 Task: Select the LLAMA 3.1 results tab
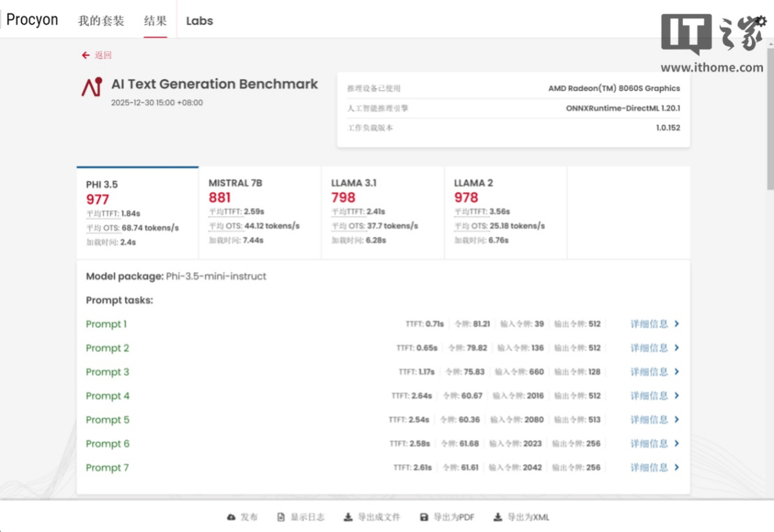pos(382,213)
